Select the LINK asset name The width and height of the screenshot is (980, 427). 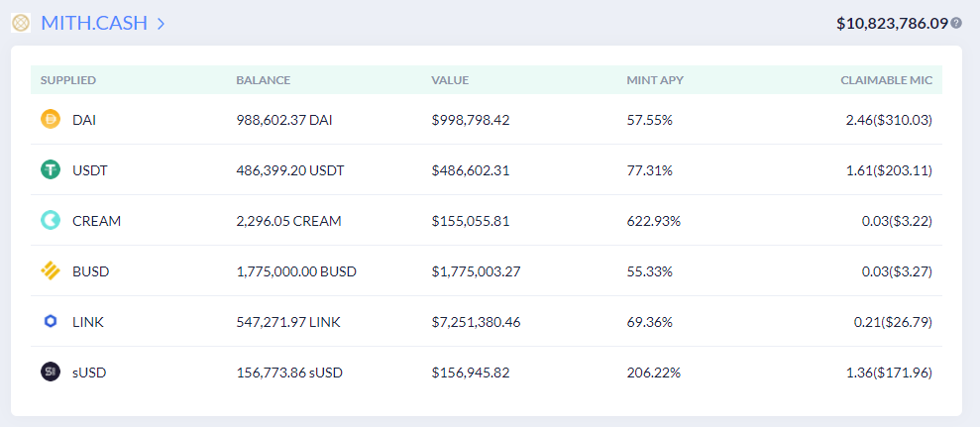click(88, 322)
